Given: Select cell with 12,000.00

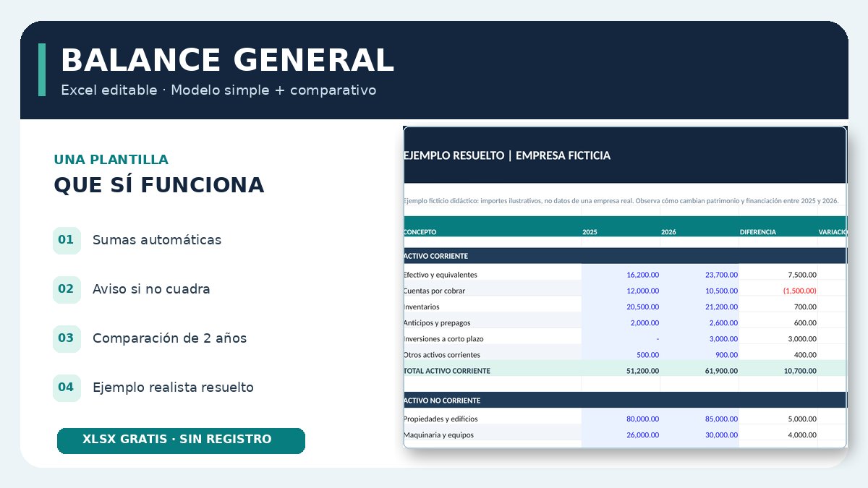Looking at the screenshot, I should pos(621,291).
